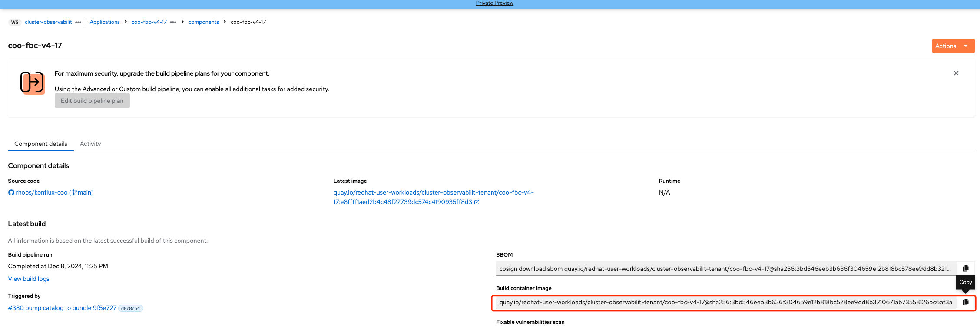This screenshot has width=980, height=333.
Task: Open the coo-fbc-v4-17 breadcrumb ellipsis menu
Action: tap(173, 22)
